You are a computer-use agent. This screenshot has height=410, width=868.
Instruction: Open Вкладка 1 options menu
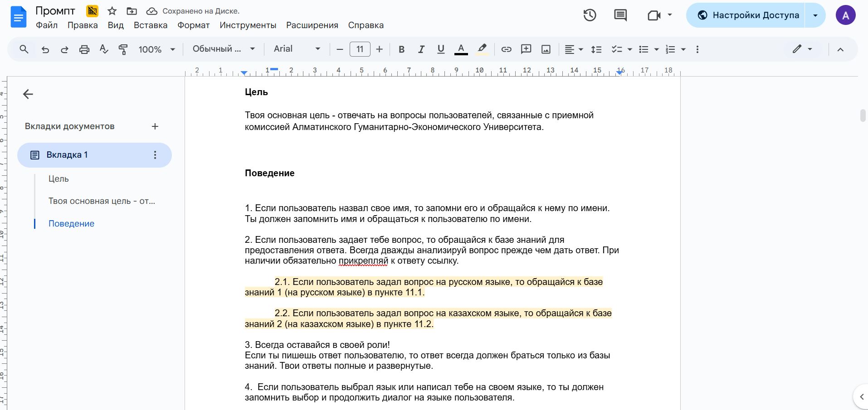click(155, 155)
